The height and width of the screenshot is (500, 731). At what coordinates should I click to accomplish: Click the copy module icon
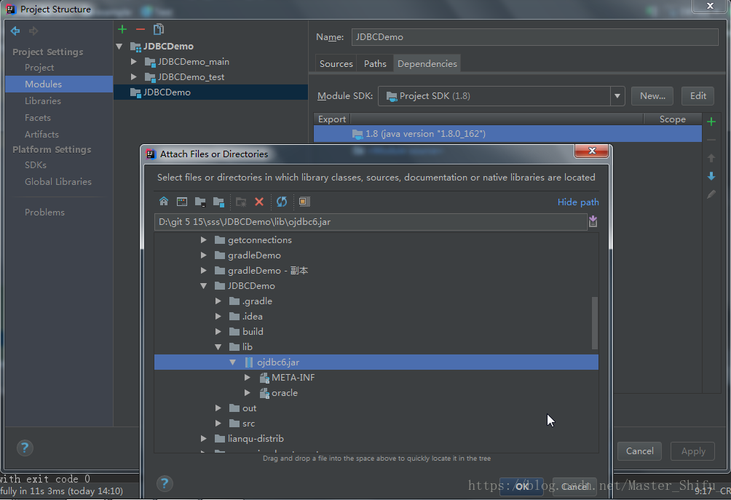(x=159, y=29)
